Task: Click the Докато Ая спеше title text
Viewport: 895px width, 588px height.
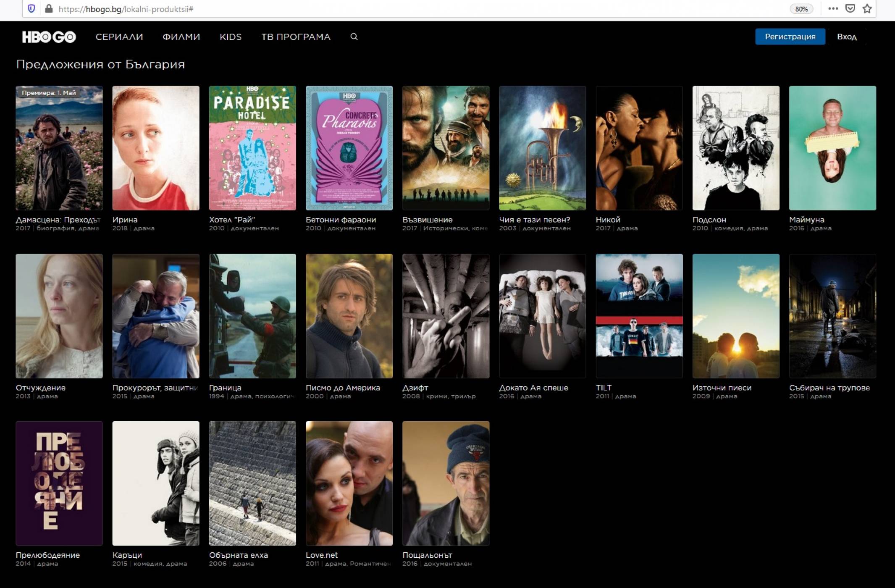Action: tap(533, 388)
